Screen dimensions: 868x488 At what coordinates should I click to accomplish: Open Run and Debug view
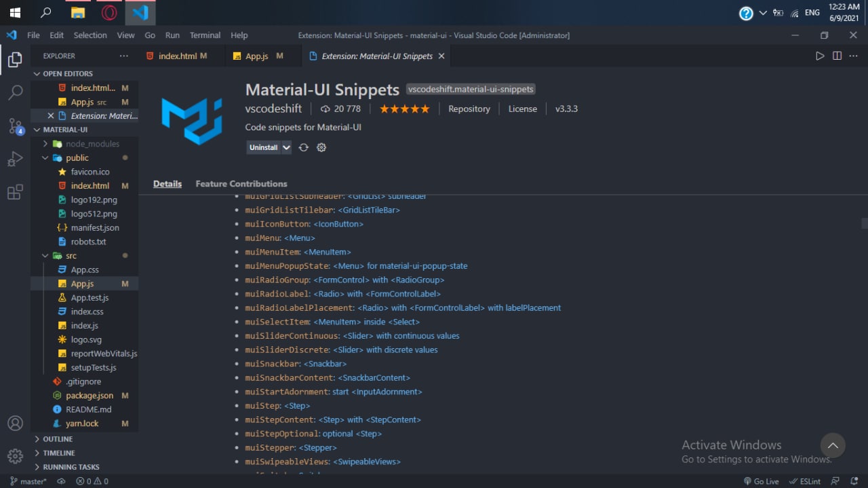pyautogui.click(x=15, y=159)
